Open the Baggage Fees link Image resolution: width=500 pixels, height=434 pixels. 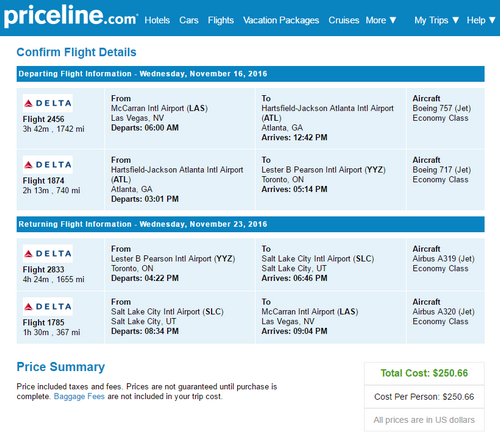[x=79, y=396]
